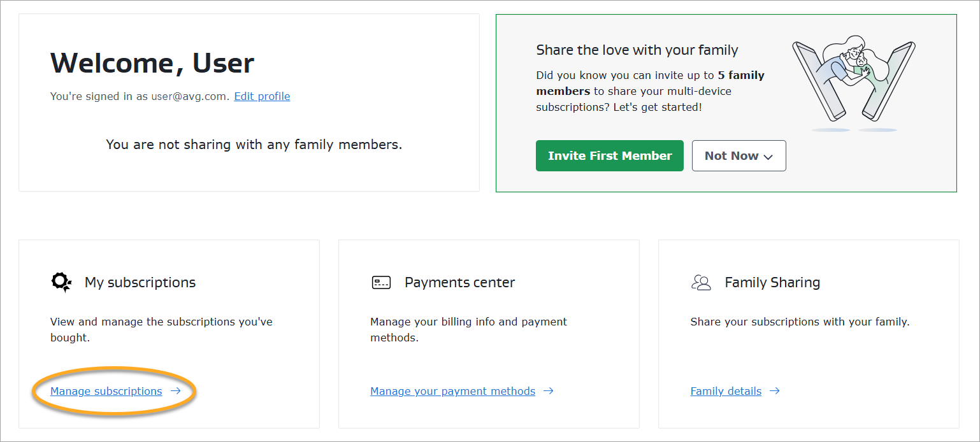Click the Payments center card icon

coord(381,283)
